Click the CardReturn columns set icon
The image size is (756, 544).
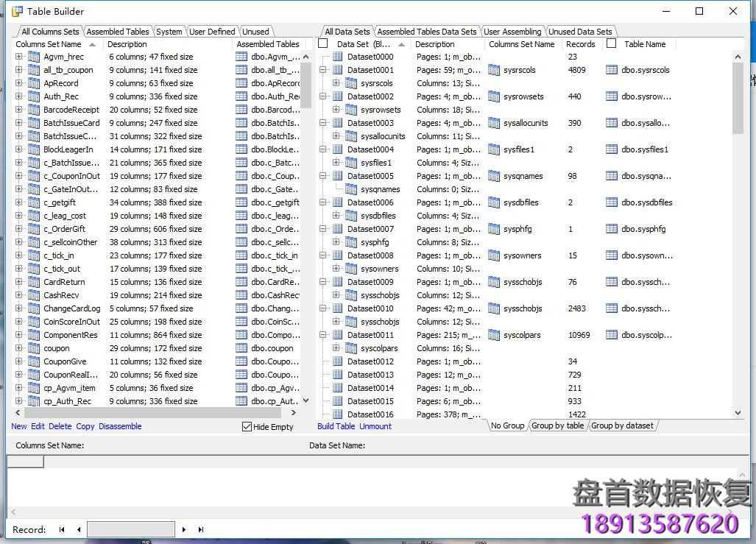34,282
